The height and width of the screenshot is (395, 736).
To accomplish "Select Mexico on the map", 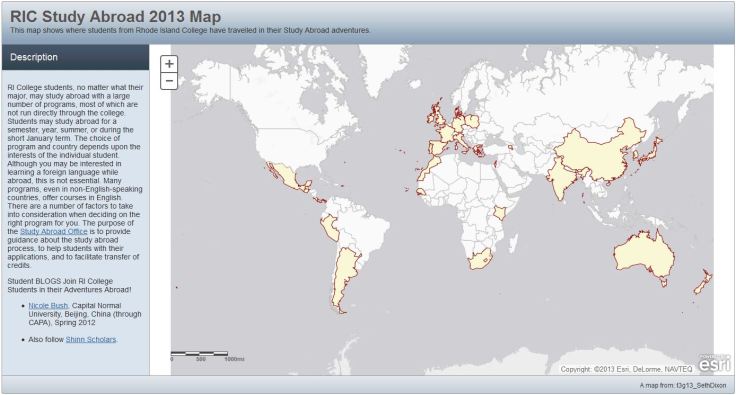I will tap(286, 177).
